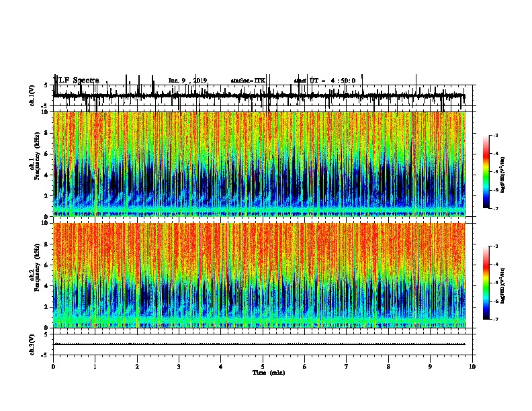Click the "ch.1(V)" waveform axis label
Image resolution: width=532 pixels, height=411 pixels.
click(32, 95)
